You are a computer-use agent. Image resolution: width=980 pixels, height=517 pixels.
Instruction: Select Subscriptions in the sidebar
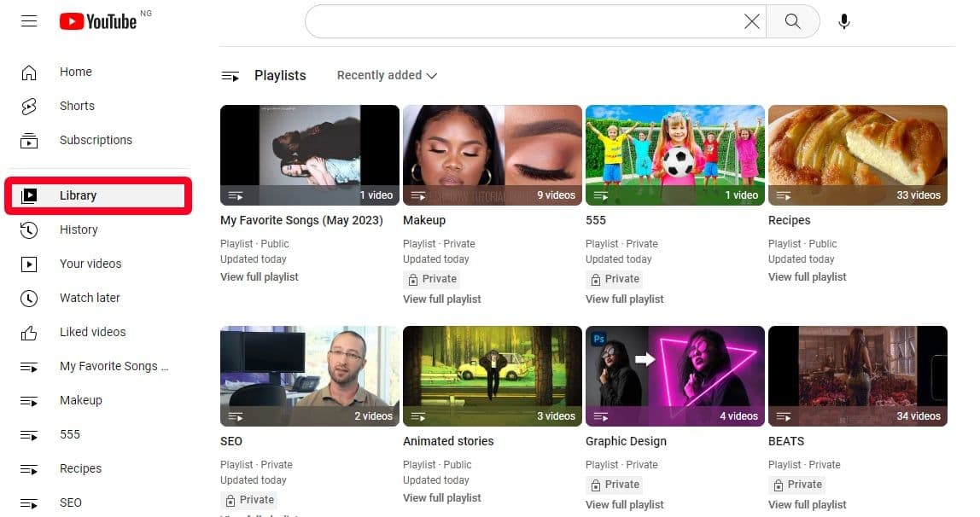(96, 140)
